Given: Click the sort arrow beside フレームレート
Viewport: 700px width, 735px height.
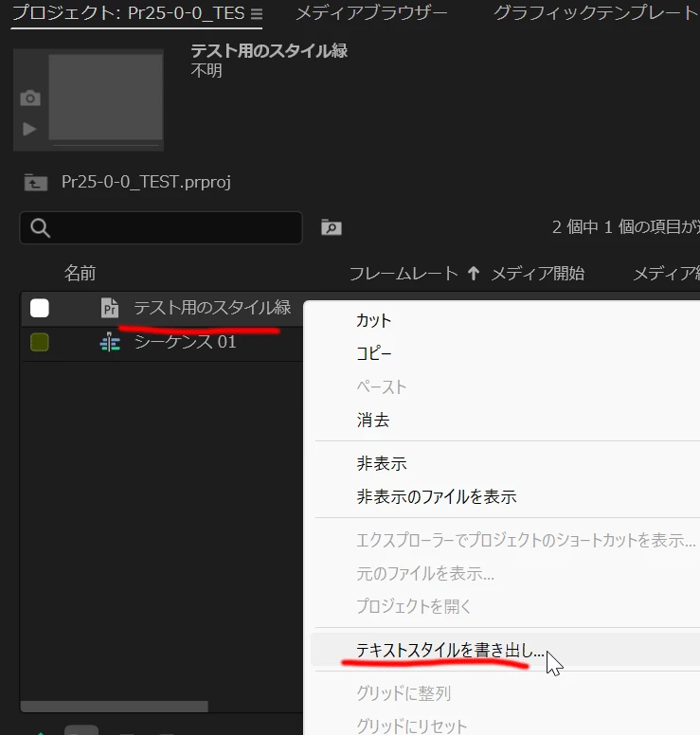Looking at the screenshot, I should click(474, 273).
